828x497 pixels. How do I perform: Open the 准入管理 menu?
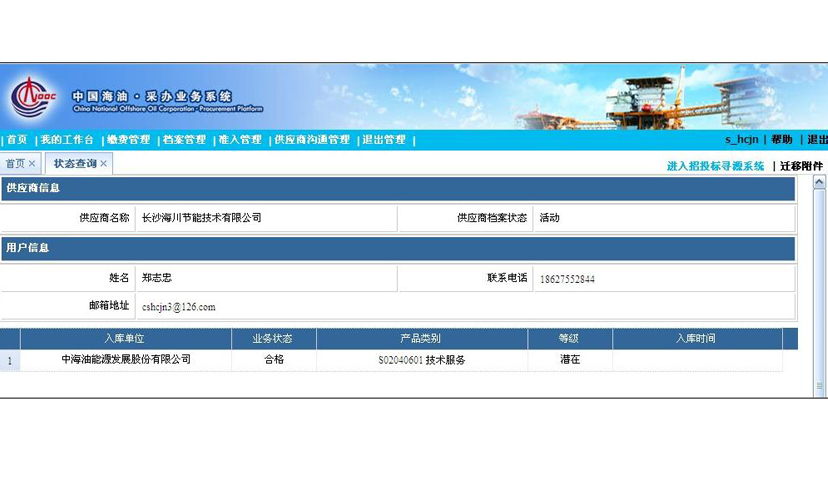240,140
